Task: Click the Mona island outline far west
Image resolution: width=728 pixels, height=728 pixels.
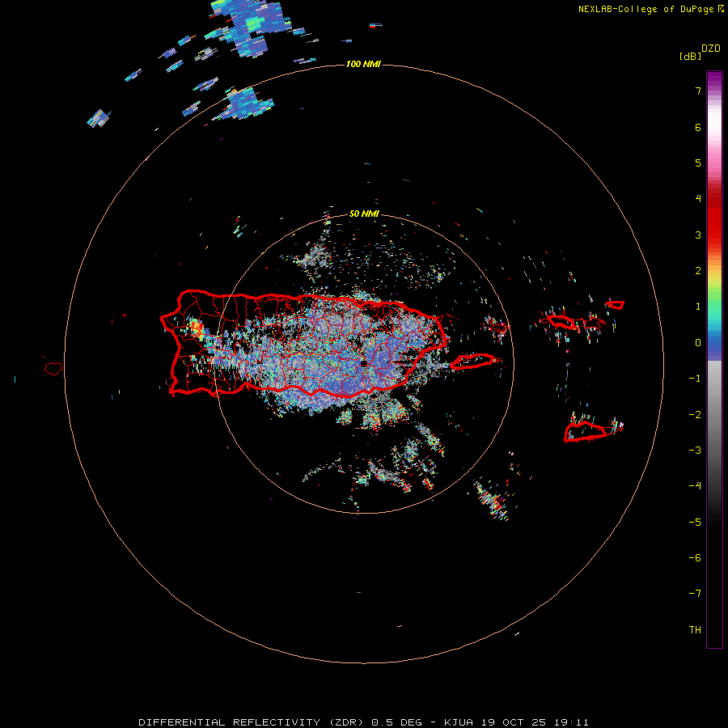Action: click(53, 368)
